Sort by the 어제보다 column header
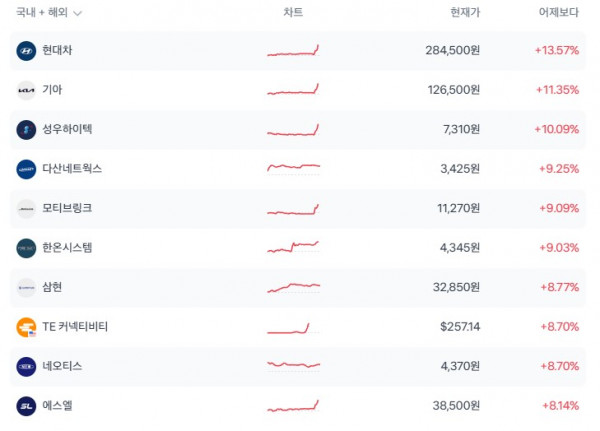The height and width of the screenshot is (431, 600). [558, 13]
